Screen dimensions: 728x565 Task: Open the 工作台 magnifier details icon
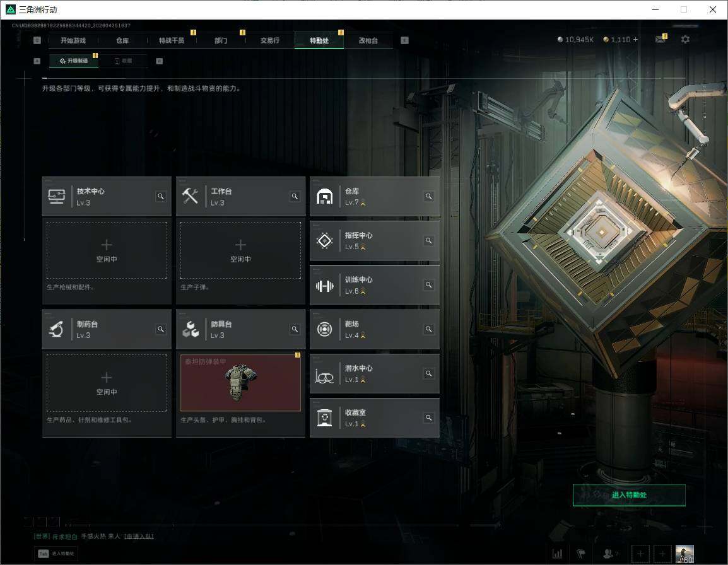click(295, 196)
